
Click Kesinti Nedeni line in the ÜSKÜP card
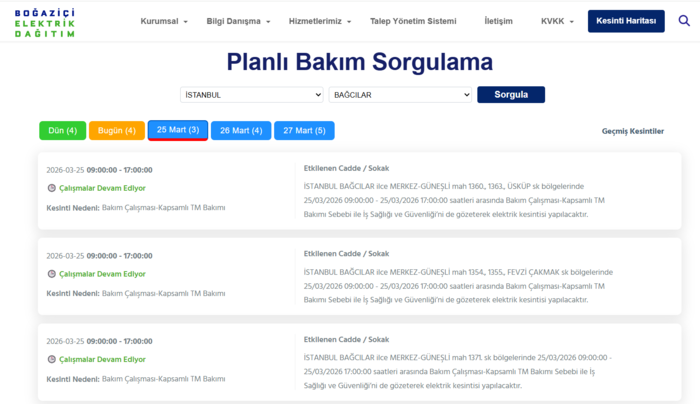point(136,208)
